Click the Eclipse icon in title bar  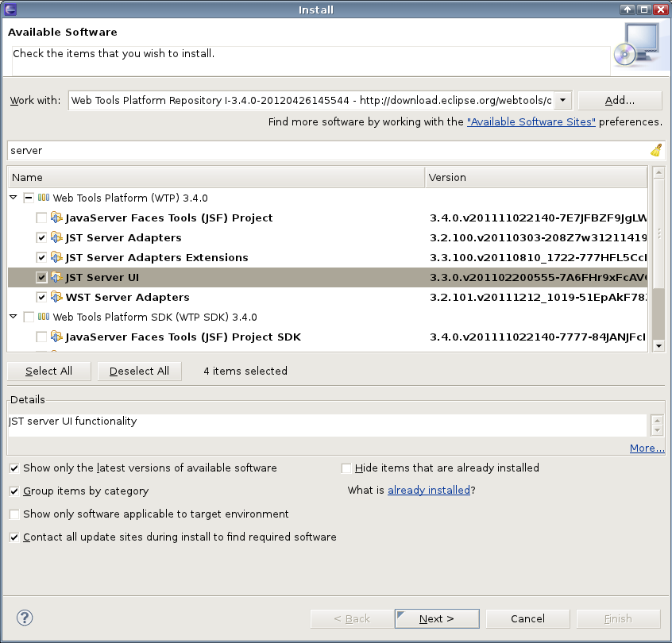[10, 10]
